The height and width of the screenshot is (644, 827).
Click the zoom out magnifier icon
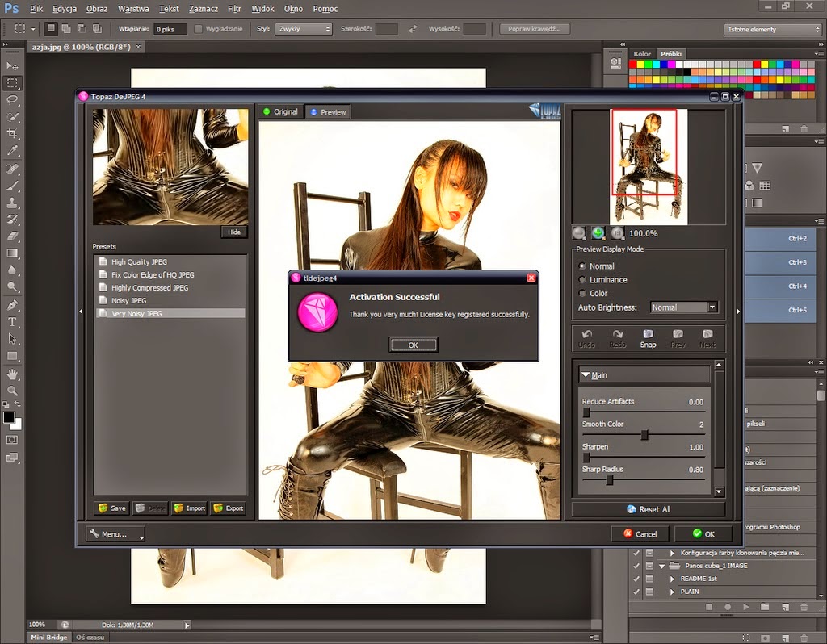click(x=579, y=232)
